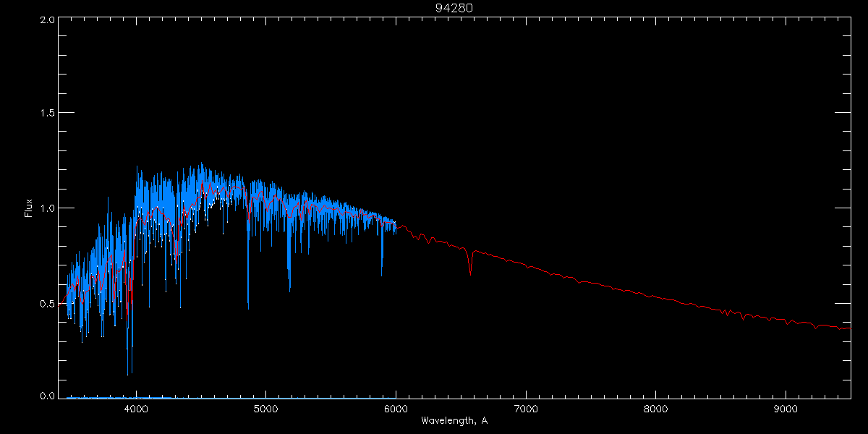Viewport: 868px width, 434px height.
Task: Click the 6000 wavelength tick label
Action: [396, 408]
